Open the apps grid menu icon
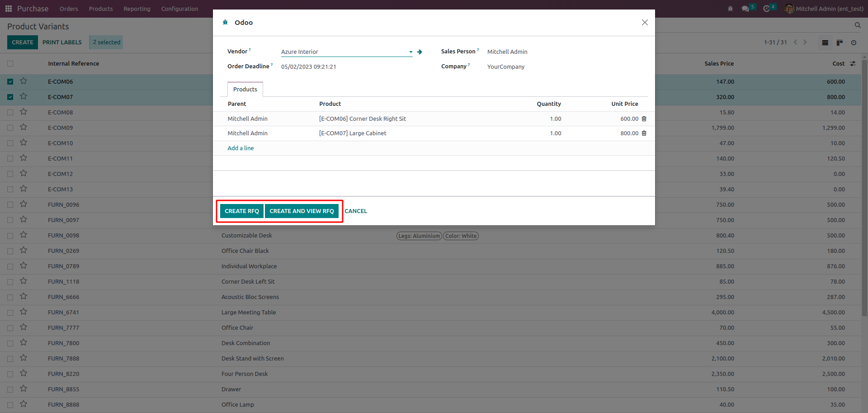The width and height of the screenshot is (868, 413). click(x=9, y=9)
